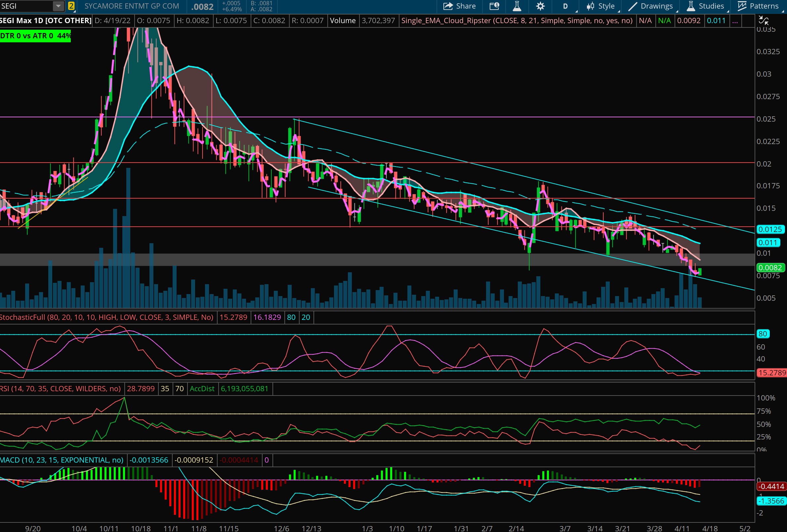The height and width of the screenshot is (532, 787).
Task: Select the StochasticFull study label
Action: click(107, 317)
